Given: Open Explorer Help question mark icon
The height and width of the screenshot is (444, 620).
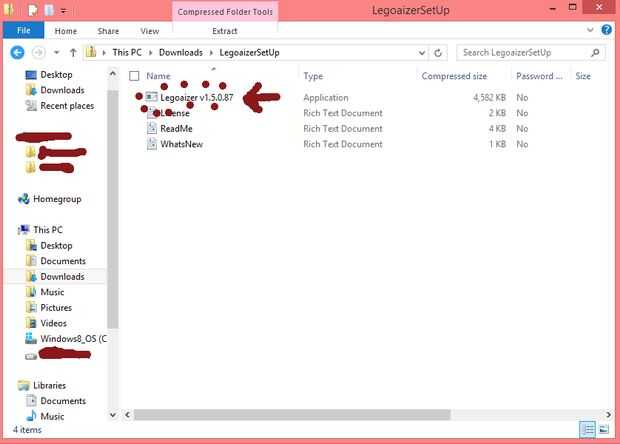Looking at the screenshot, I should tap(606, 30).
